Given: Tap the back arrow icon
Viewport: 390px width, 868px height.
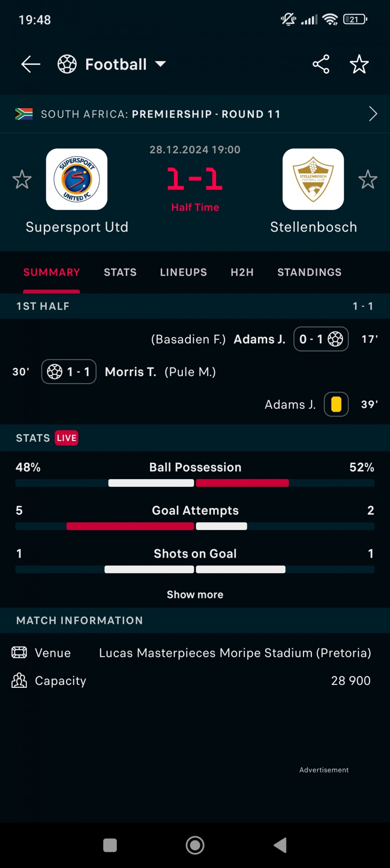Looking at the screenshot, I should (31, 64).
